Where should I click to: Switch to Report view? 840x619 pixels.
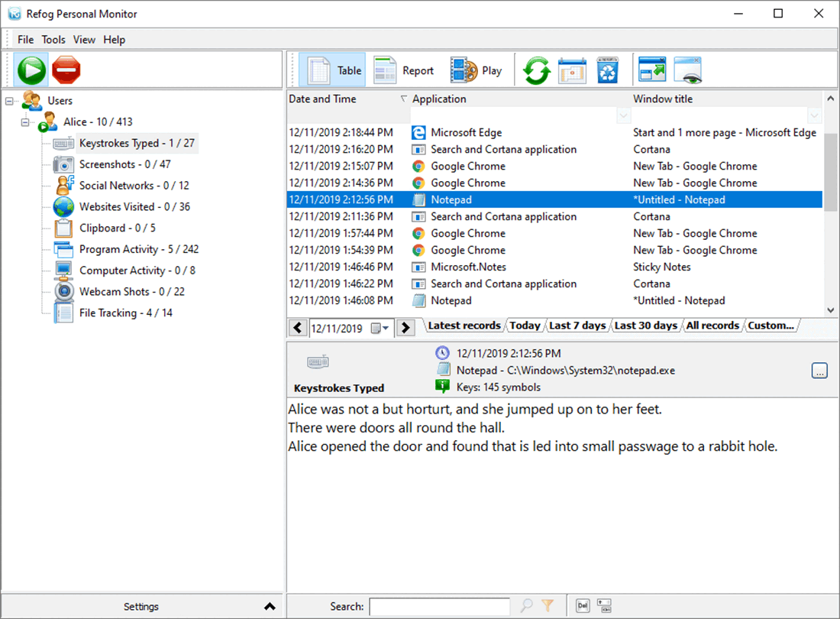pyautogui.click(x=403, y=70)
